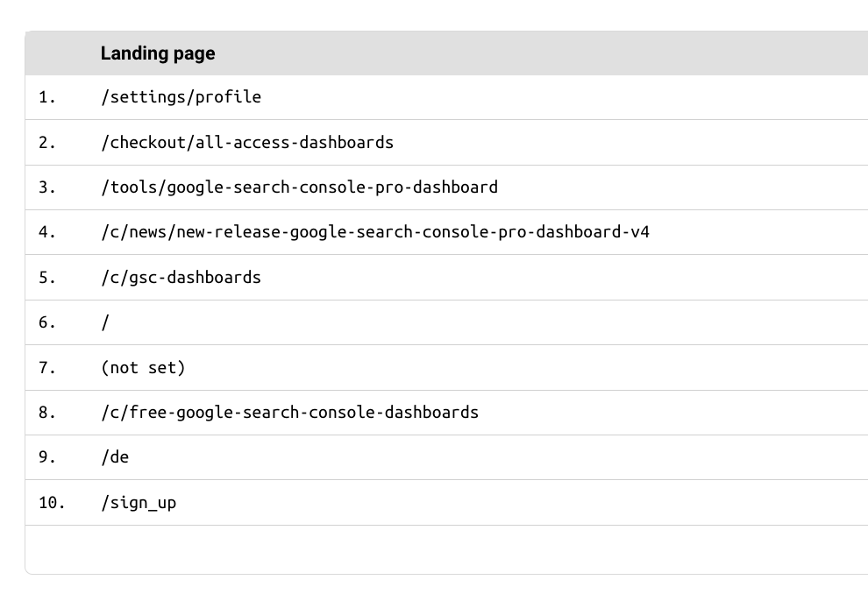The height and width of the screenshot is (601, 868).
Task: Click the Landing page column header
Action: click(158, 53)
